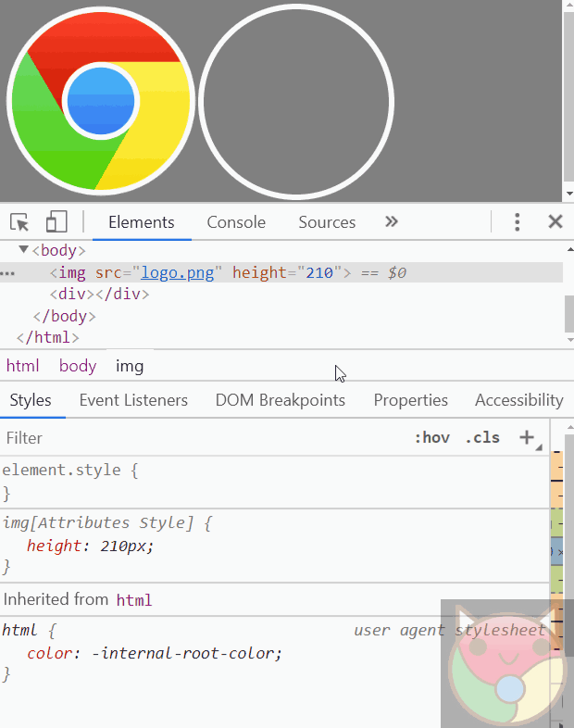Follow the logo.png source link
This screenshot has height=728, width=574.
point(178,272)
